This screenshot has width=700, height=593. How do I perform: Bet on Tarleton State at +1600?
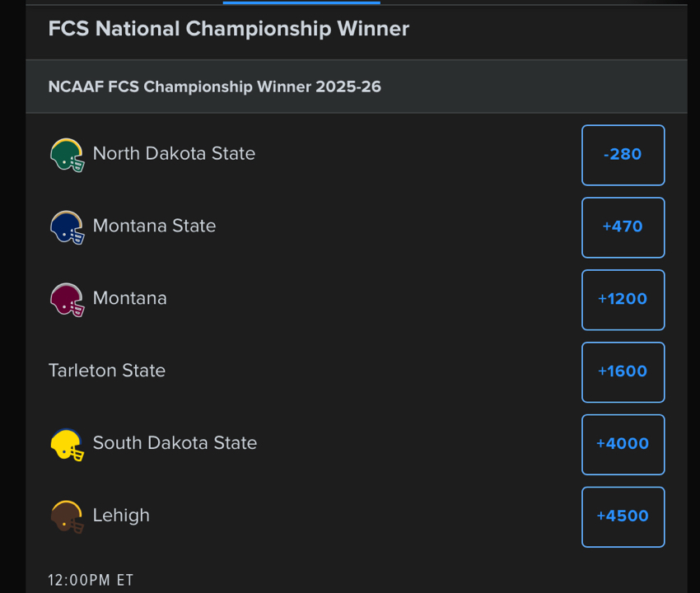(623, 372)
